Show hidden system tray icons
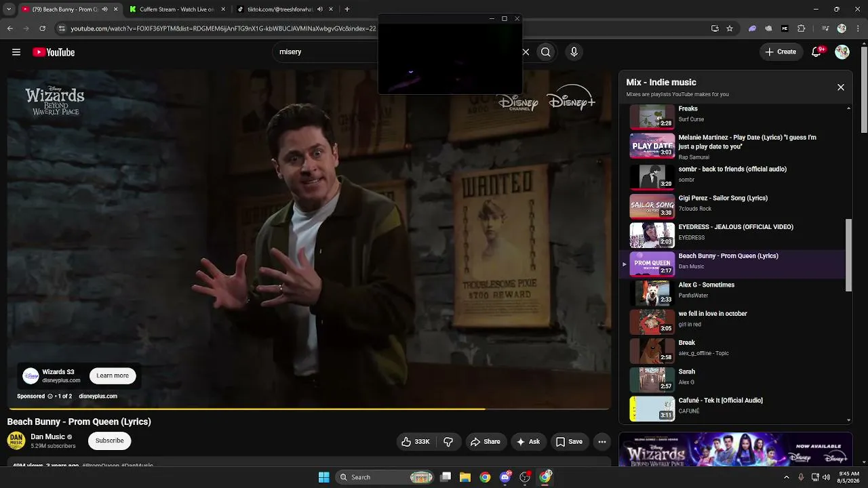The width and height of the screenshot is (868, 488). 787,477
